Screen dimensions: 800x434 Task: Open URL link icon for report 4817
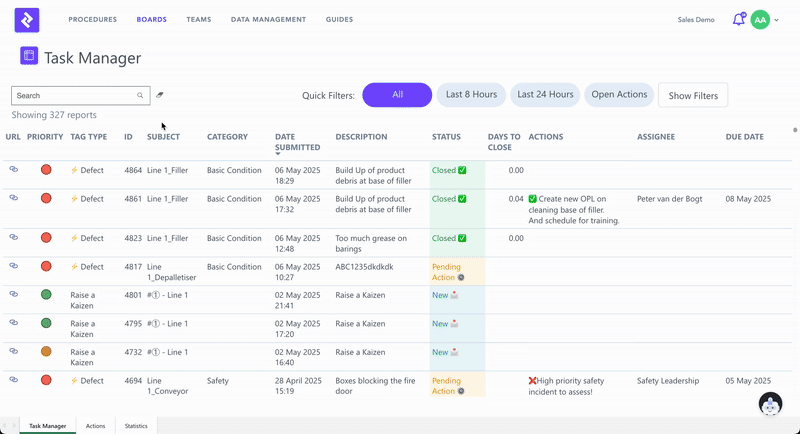(x=14, y=266)
